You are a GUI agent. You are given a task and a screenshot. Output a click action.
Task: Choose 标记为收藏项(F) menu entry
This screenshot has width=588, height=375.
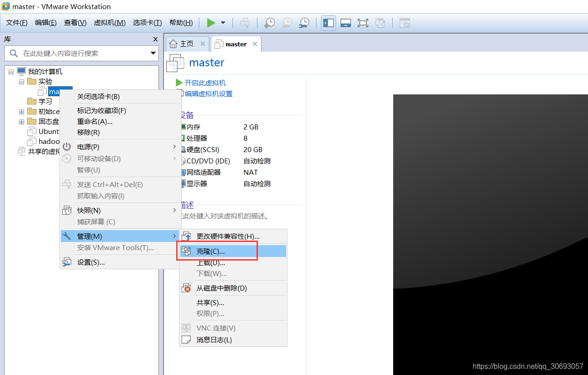pos(120,111)
